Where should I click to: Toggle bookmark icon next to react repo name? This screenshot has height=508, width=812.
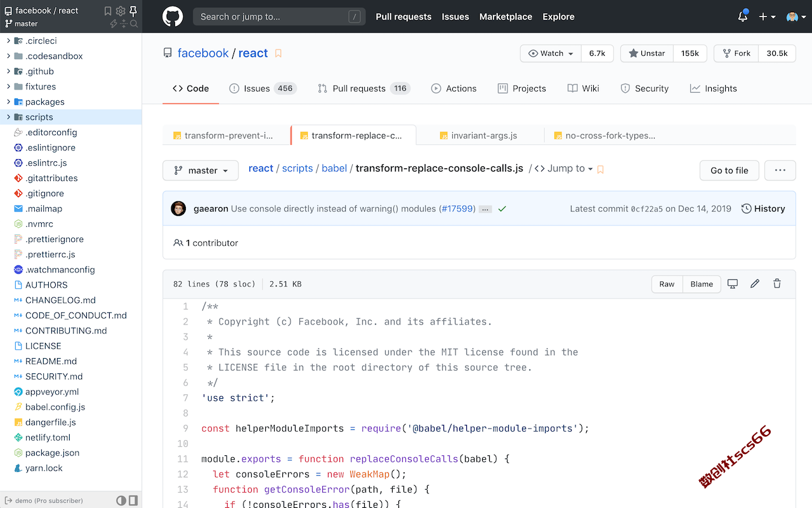(x=278, y=53)
